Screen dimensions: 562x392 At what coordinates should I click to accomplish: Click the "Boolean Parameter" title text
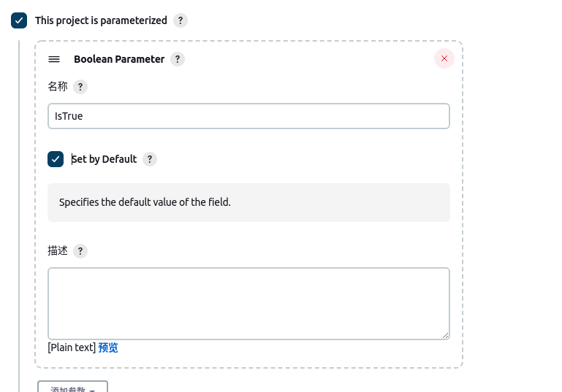point(119,59)
